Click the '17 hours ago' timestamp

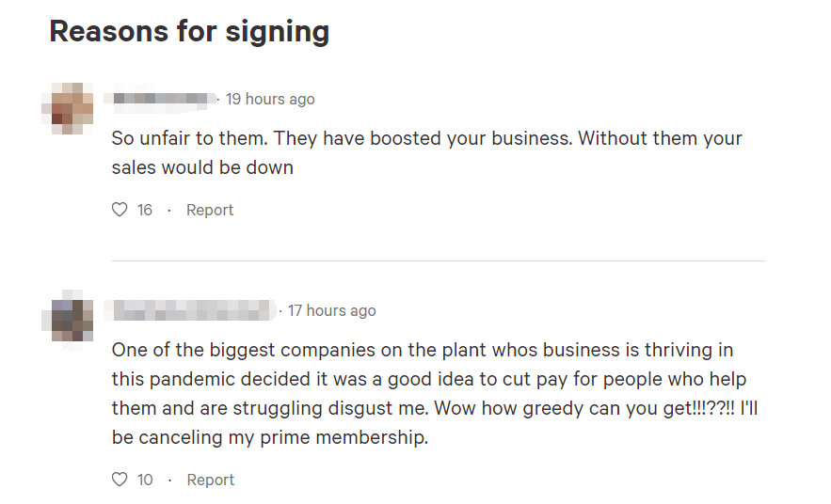click(x=331, y=310)
